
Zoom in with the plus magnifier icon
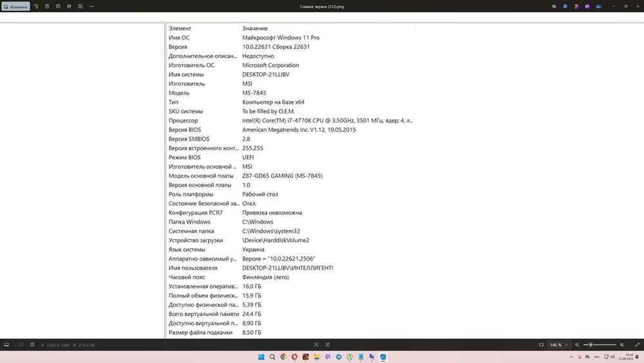click(622, 345)
